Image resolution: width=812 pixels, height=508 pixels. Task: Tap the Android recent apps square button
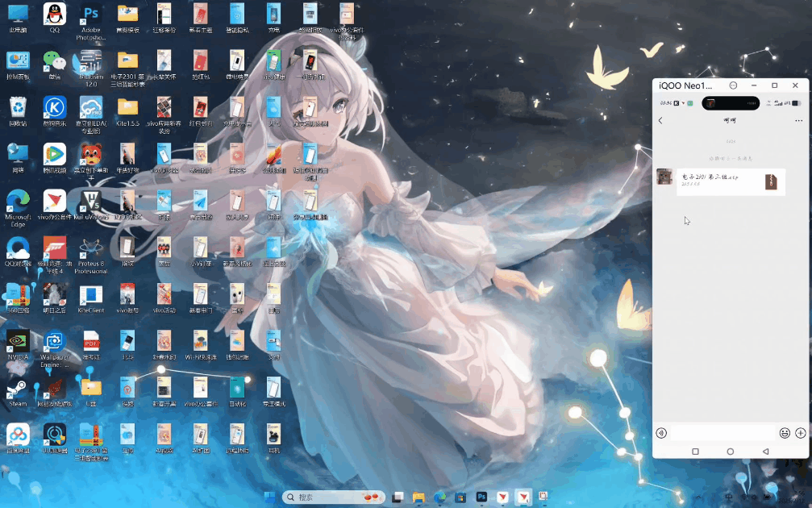click(696, 452)
